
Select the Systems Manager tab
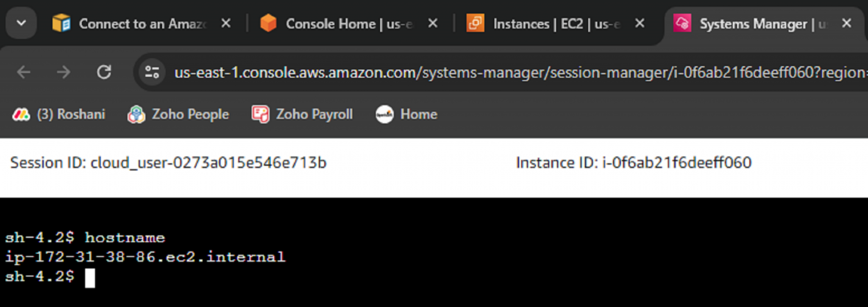(x=754, y=24)
